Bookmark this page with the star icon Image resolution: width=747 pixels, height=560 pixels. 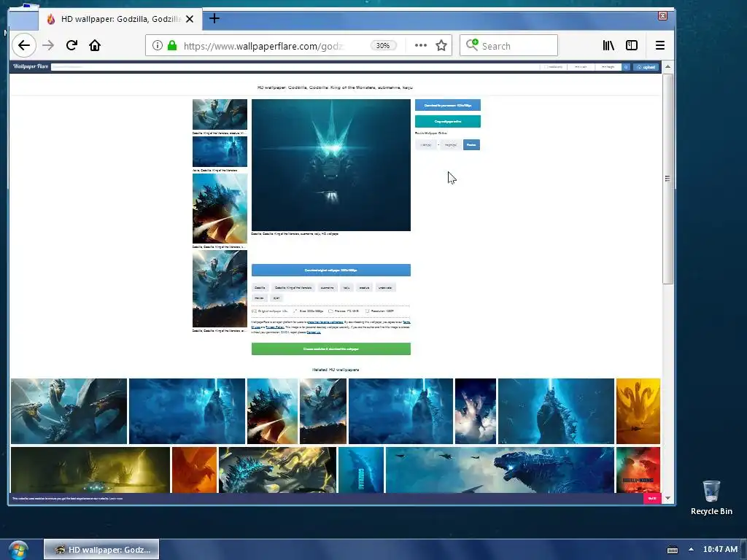(441, 46)
